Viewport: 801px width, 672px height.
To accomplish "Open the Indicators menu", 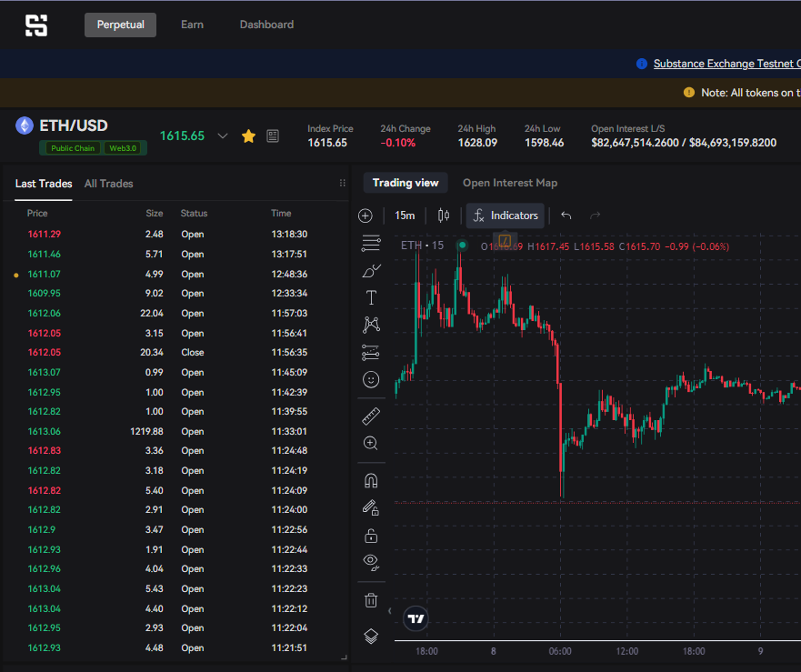I will (x=506, y=216).
